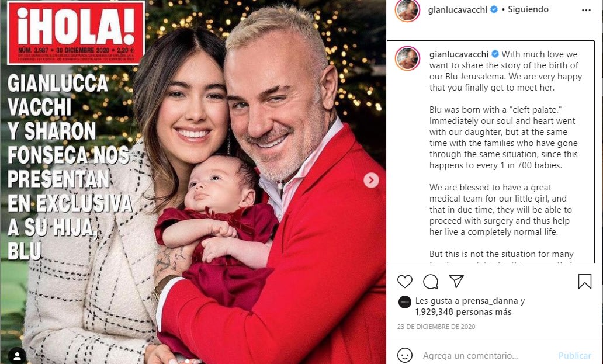
Task: Click the caption author avatar
Action: [407, 58]
